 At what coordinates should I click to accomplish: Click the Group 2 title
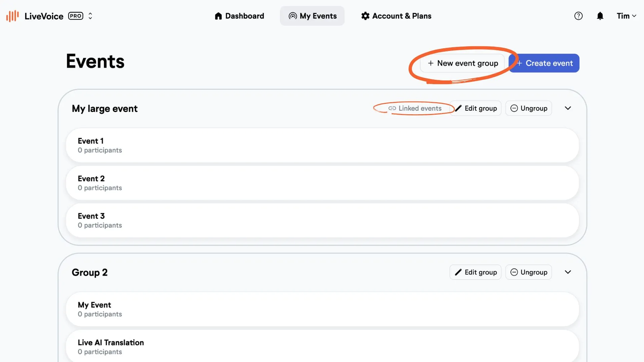[90, 273]
